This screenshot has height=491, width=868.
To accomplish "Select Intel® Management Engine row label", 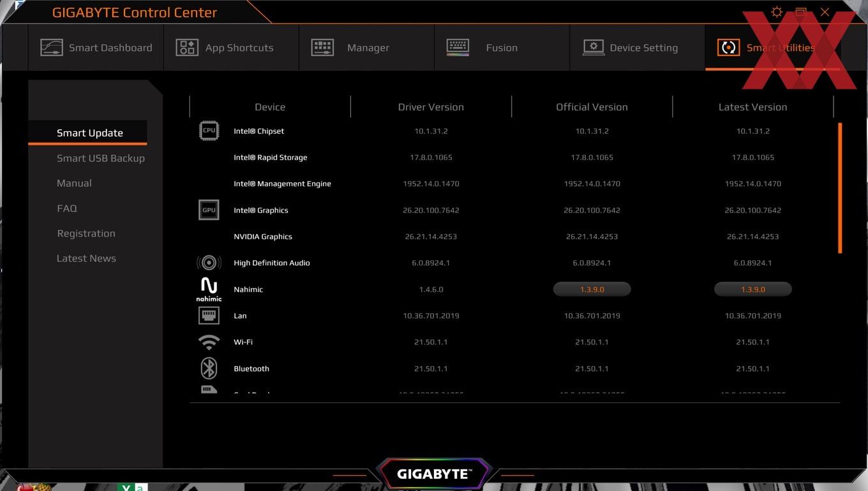I will coord(282,184).
